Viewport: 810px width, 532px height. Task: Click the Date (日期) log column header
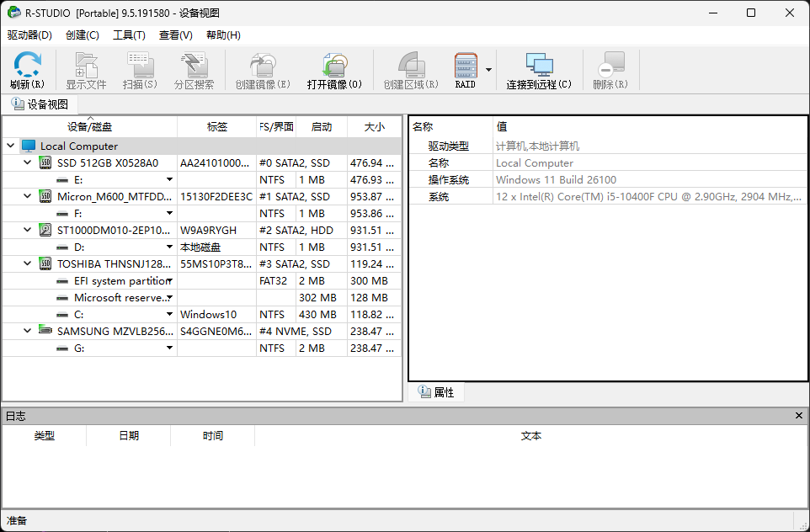click(x=129, y=436)
